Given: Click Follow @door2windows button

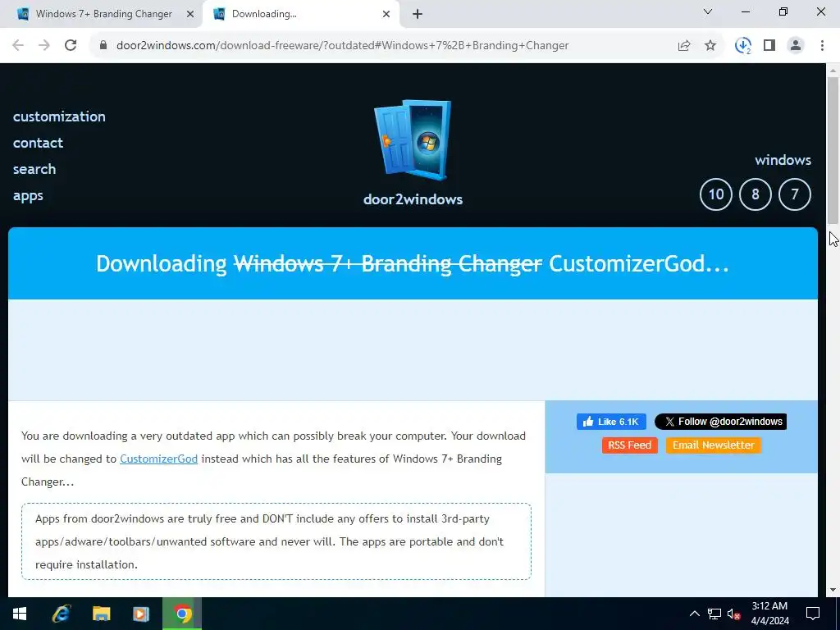Looking at the screenshot, I should point(720,422).
